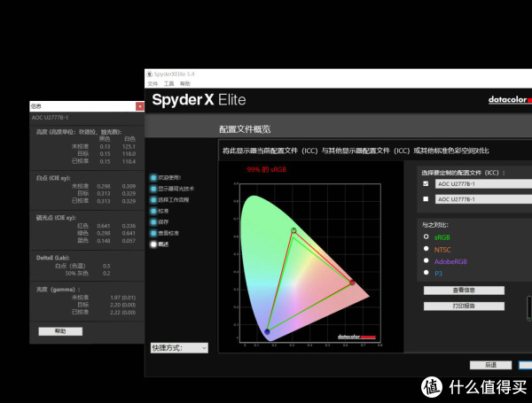Open the 文件 menu

pos(153,84)
